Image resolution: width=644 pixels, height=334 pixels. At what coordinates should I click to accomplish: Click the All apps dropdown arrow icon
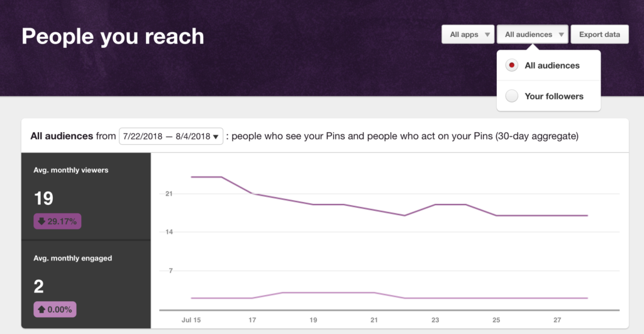[487, 35]
